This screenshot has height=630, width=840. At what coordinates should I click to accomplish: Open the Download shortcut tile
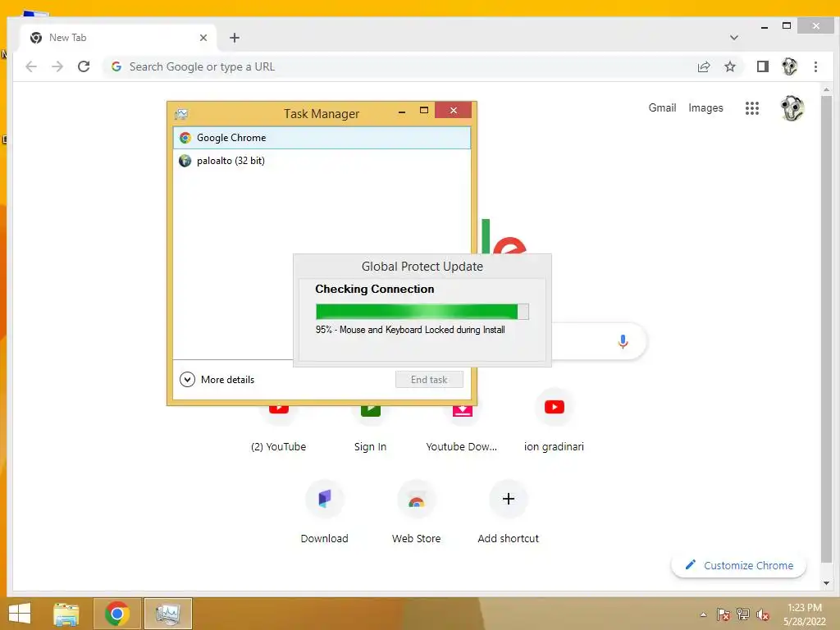[x=324, y=500]
